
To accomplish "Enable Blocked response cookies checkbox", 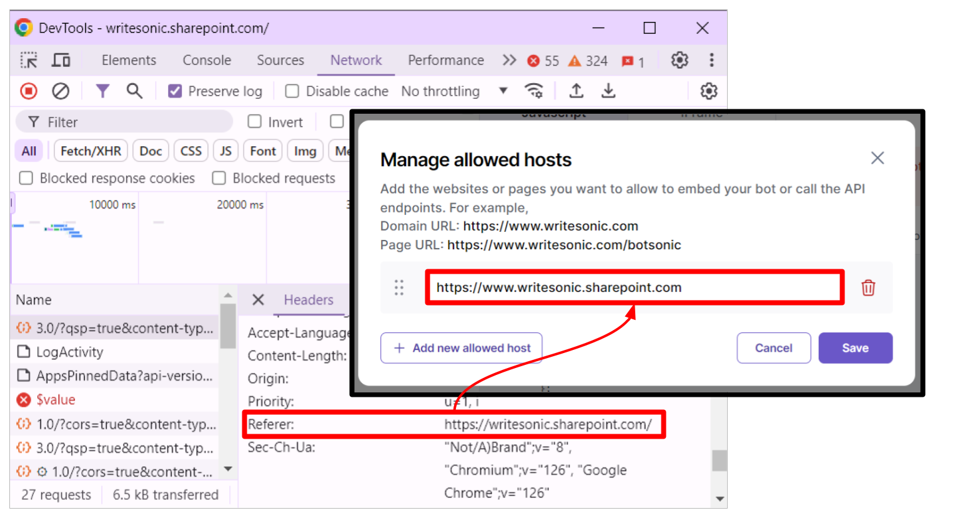I will (x=26, y=178).
